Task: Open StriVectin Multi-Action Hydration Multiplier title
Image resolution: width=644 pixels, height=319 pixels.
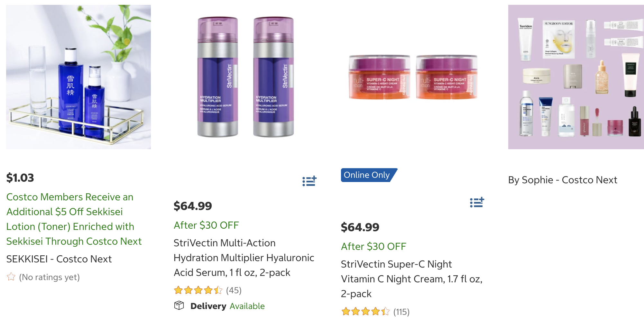Action: 244,258
